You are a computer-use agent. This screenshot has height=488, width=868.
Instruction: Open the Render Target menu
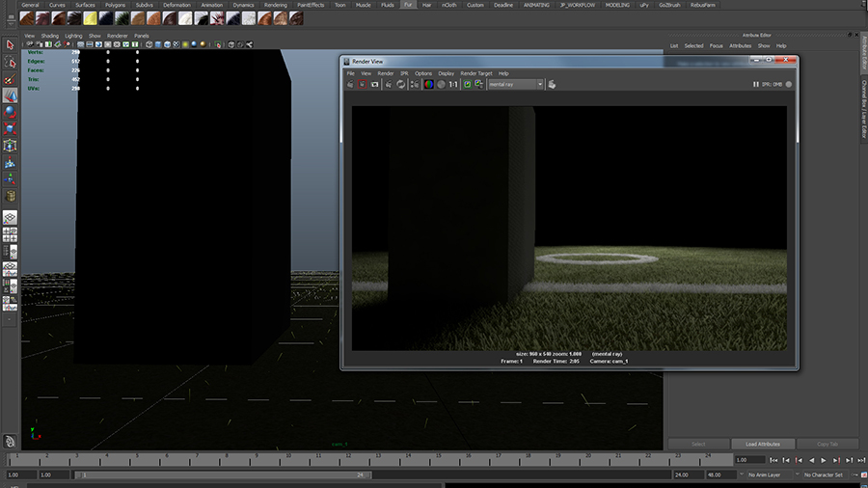(476, 73)
